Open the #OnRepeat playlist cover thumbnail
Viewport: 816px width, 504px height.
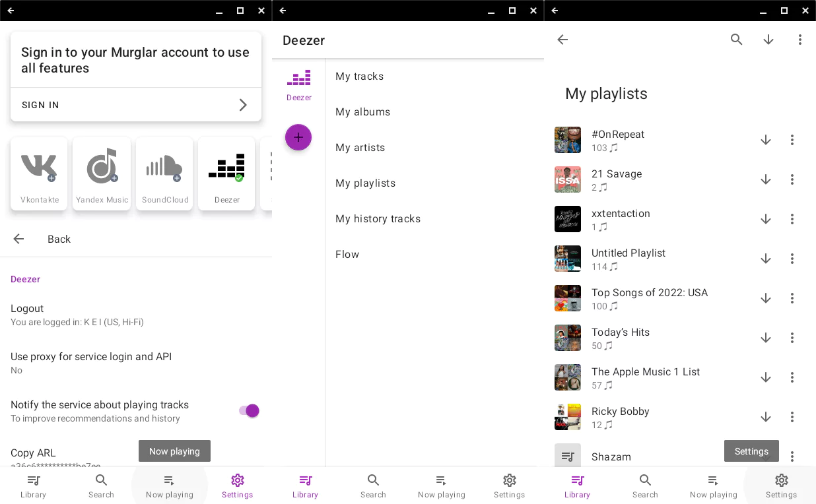click(x=568, y=140)
